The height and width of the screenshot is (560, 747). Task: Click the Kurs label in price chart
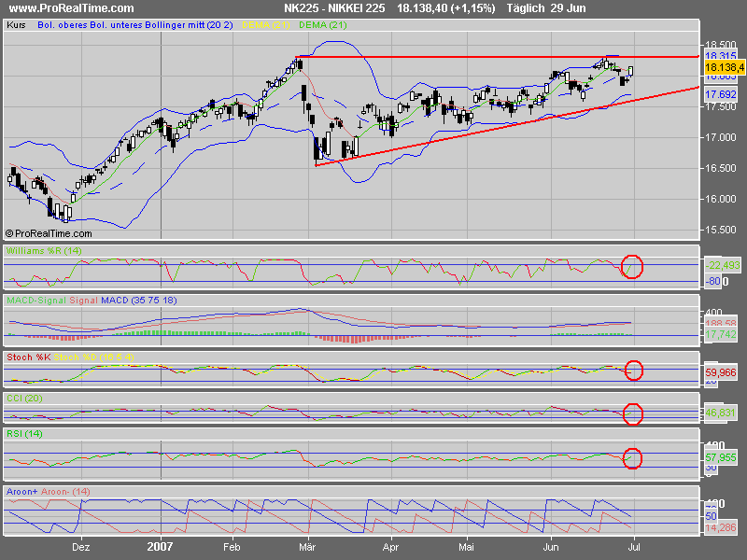click(17, 27)
